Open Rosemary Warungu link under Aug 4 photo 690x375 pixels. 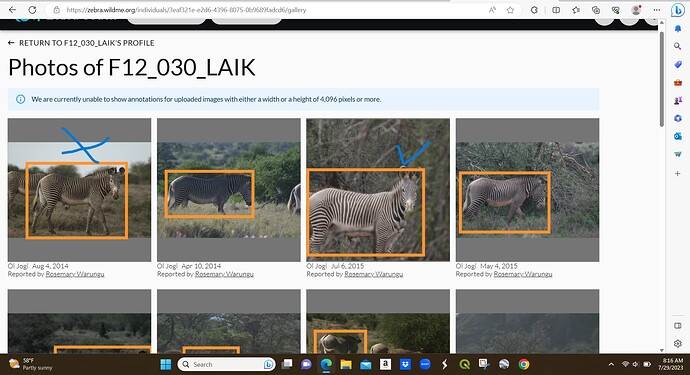(75, 274)
